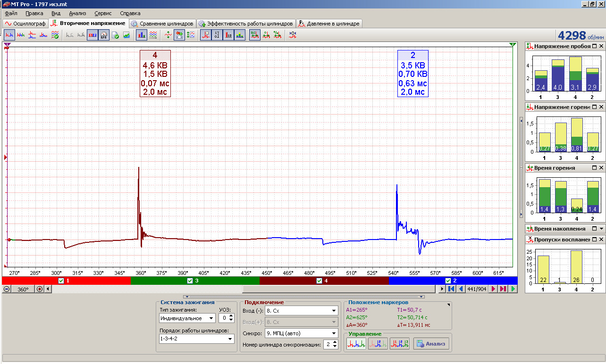The height and width of the screenshot is (364, 606).
Task: Click the stacked red-blue traces display icon
Action: coord(32,34)
